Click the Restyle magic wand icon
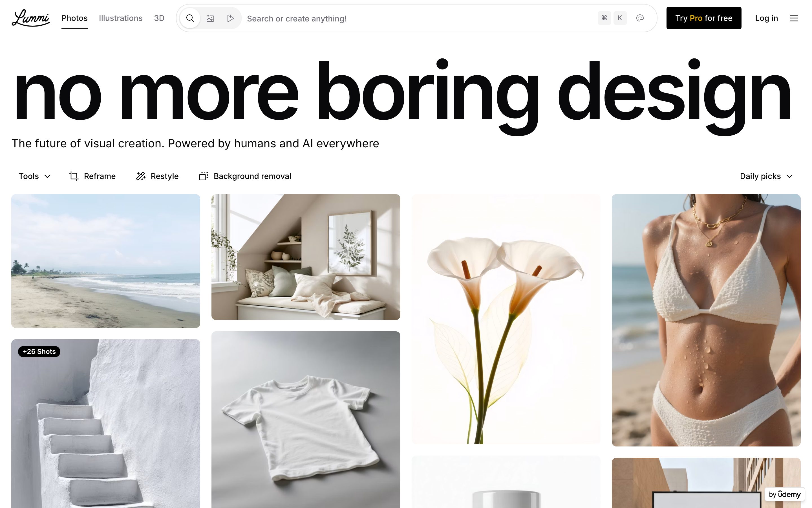Image resolution: width=812 pixels, height=508 pixels. [x=141, y=176]
